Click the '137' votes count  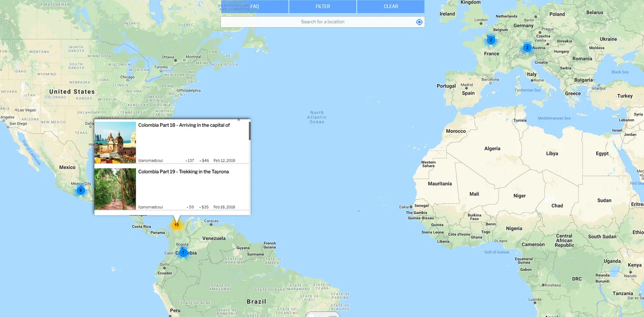click(191, 161)
